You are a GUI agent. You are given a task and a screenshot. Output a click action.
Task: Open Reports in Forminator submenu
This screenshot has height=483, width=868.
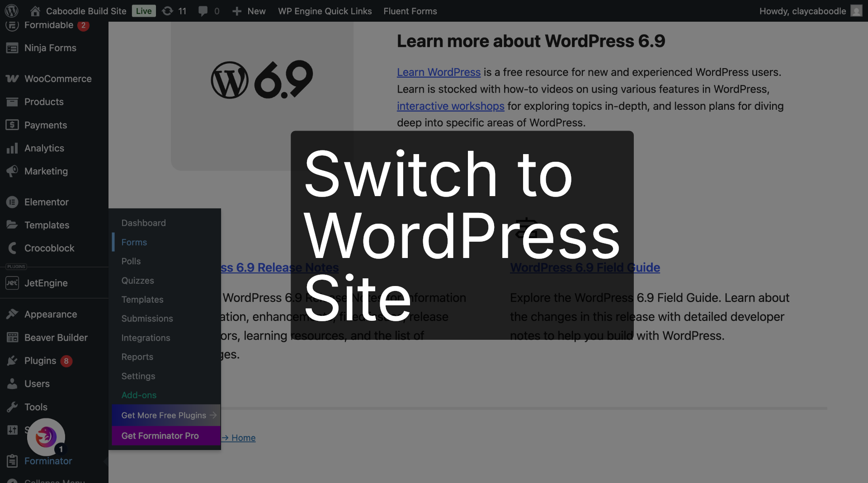click(137, 357)
